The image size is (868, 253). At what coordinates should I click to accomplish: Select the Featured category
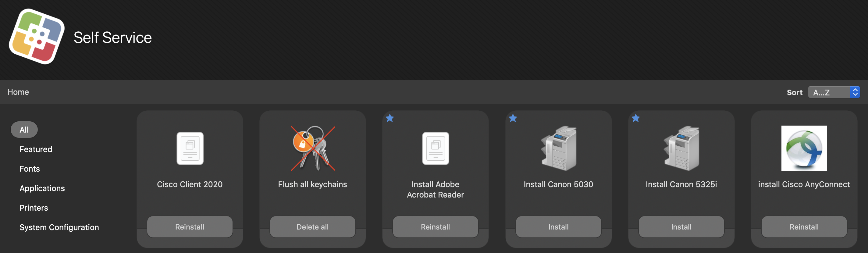coord(36,149)
